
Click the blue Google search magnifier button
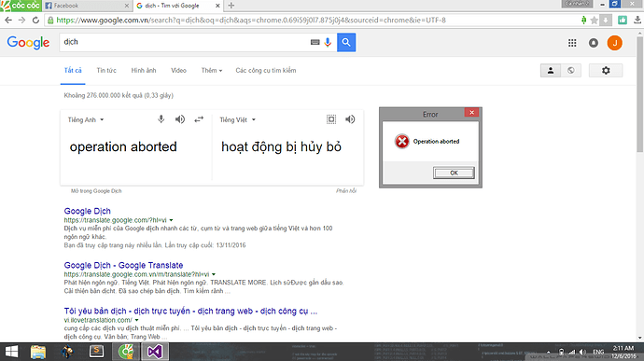point(346,42)
